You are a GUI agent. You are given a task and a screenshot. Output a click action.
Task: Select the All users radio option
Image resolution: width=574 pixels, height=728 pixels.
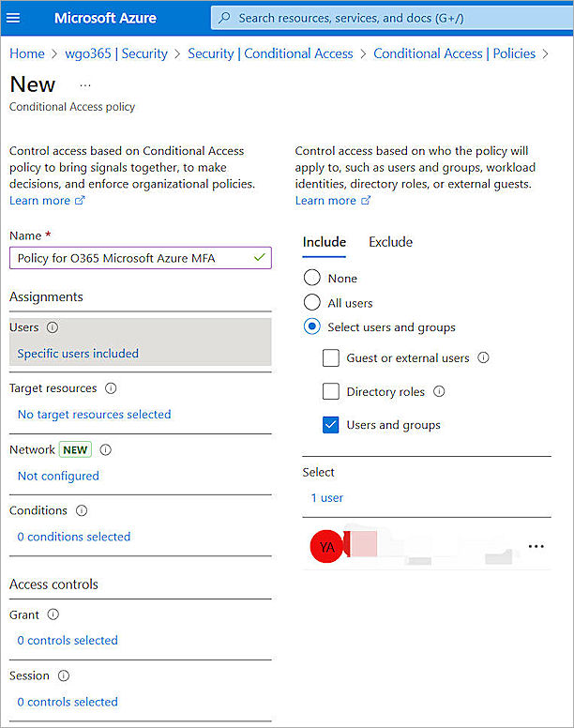coord(312,303)
